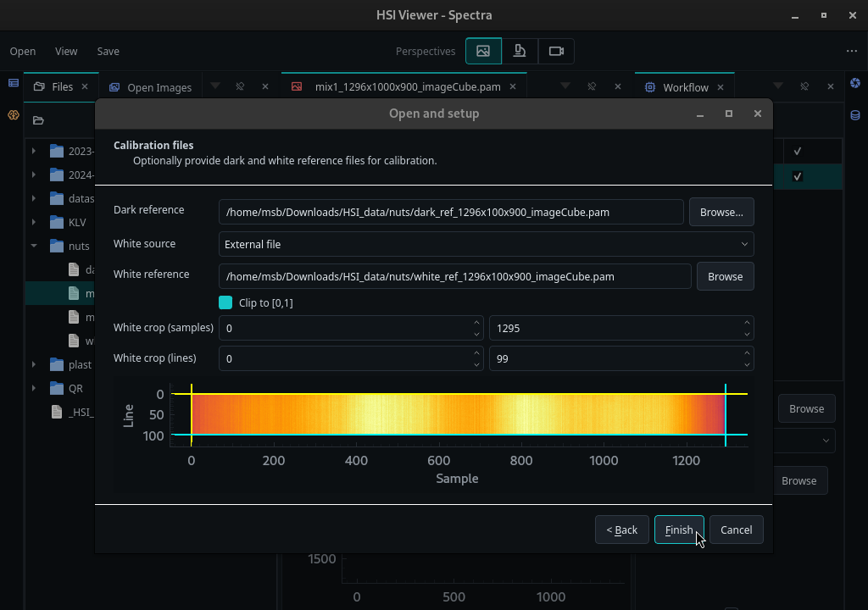
Task: Click the cyan right crop marker line
Action: (x=726, y=415)
